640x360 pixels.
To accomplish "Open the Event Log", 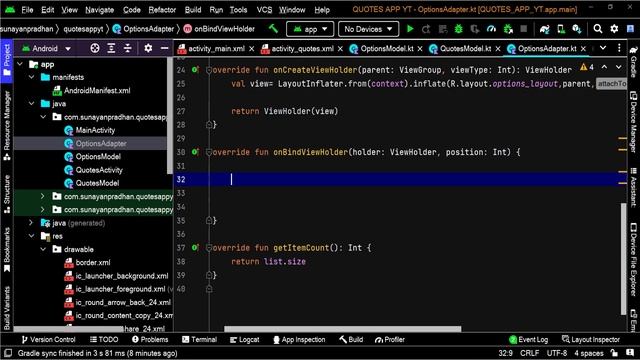I will click(529, 340).
